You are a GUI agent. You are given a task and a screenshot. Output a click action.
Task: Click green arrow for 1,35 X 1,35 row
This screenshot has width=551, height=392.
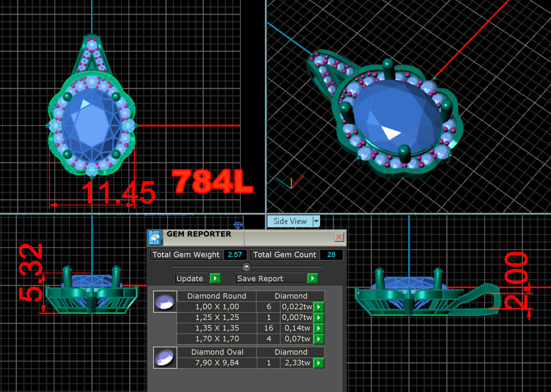pos(318,328)
